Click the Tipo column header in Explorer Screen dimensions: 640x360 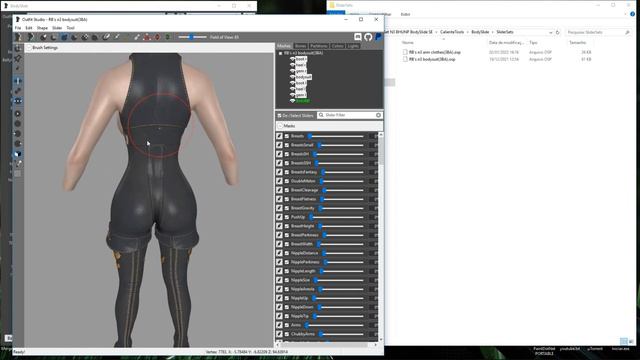coord(533,43)
